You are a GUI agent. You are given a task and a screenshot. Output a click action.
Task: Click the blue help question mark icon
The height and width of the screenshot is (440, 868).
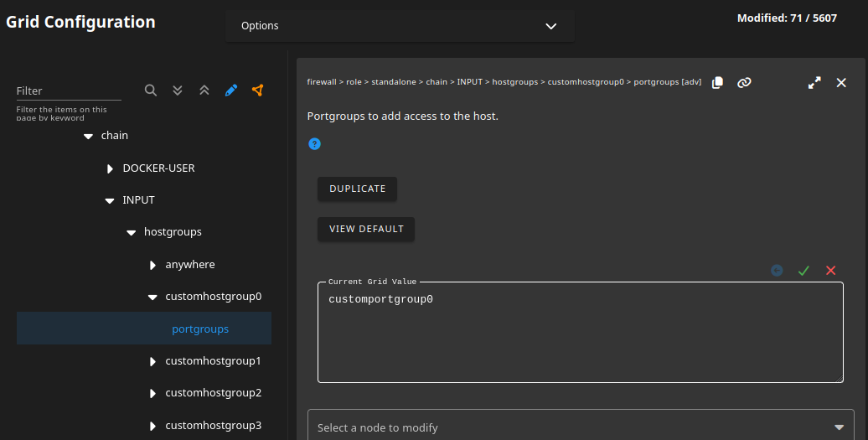pyautogui.click(x=314, y=144)
